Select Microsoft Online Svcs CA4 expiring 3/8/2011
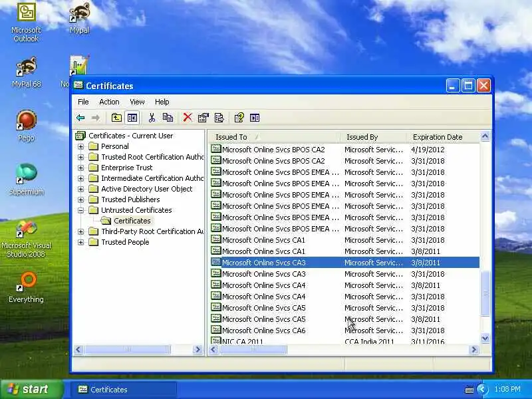The image size is (532, 399). pyautogui.click(x=344, y=285)
